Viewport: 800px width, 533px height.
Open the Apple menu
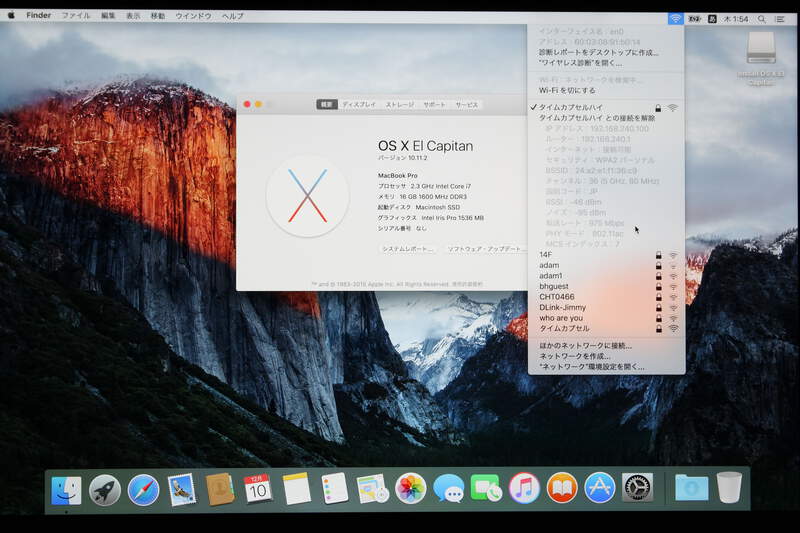(12, 16)
